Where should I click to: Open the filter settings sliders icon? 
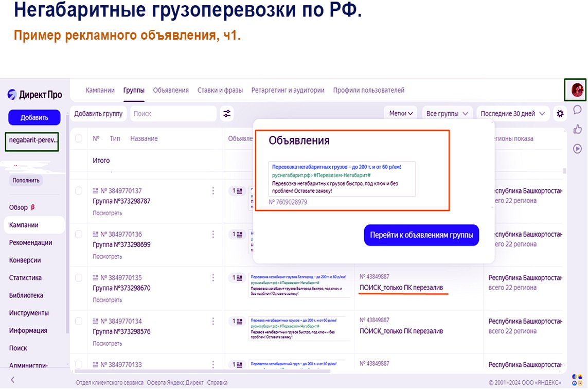click(227, 114)
